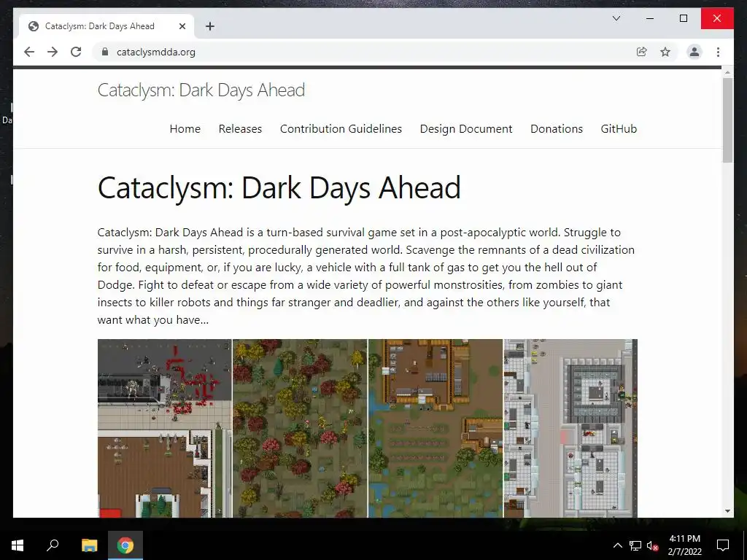Open a new tab with plus button
The image size is (747, 560).
[x=210, y=26]
